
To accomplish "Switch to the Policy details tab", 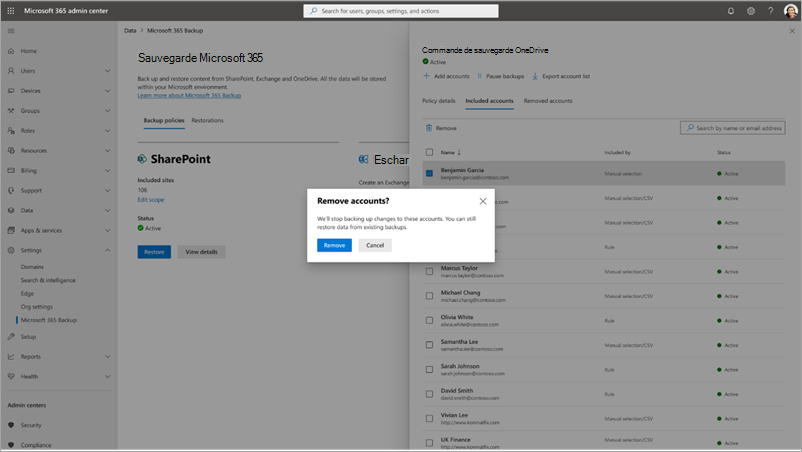I will click(438, 101).
